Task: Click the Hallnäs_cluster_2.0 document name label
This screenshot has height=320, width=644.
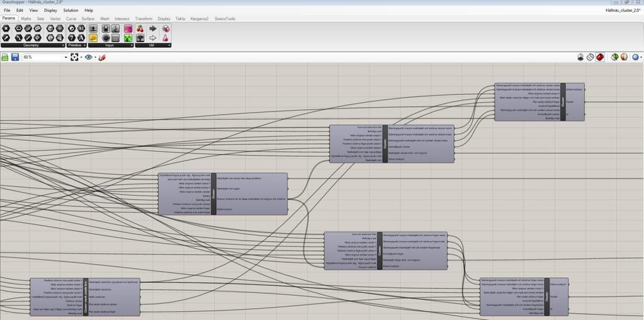Action: click(623, 10)
